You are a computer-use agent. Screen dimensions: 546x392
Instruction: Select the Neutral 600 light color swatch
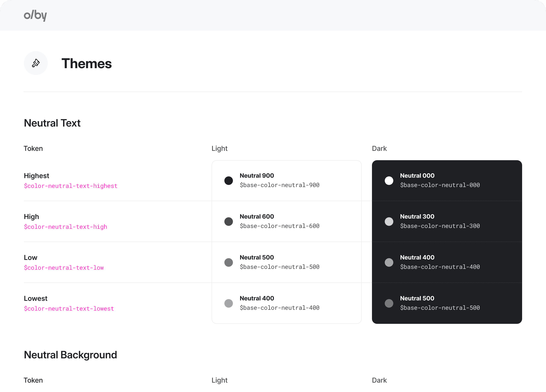[228, 222]
